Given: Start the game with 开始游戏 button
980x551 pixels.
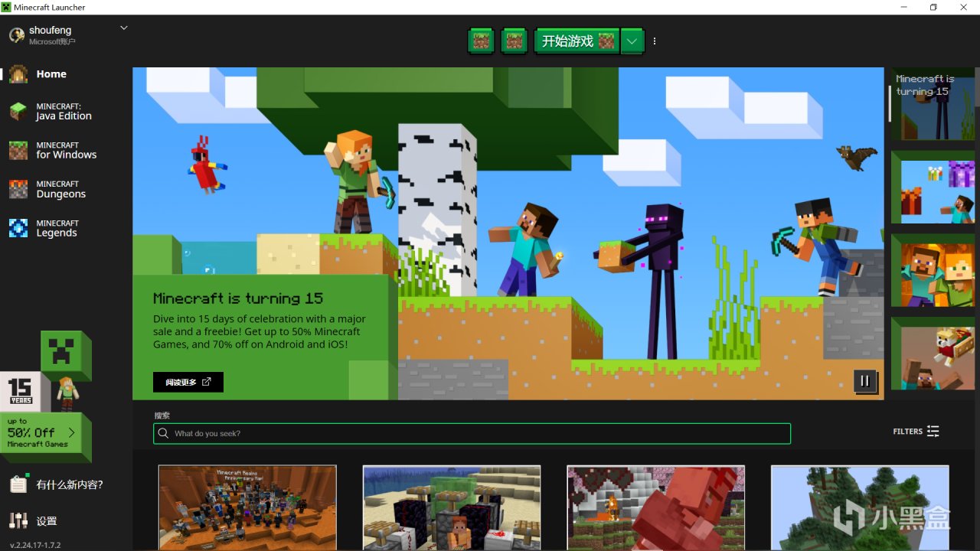Looking at the screenshot, I should point(577,41).
